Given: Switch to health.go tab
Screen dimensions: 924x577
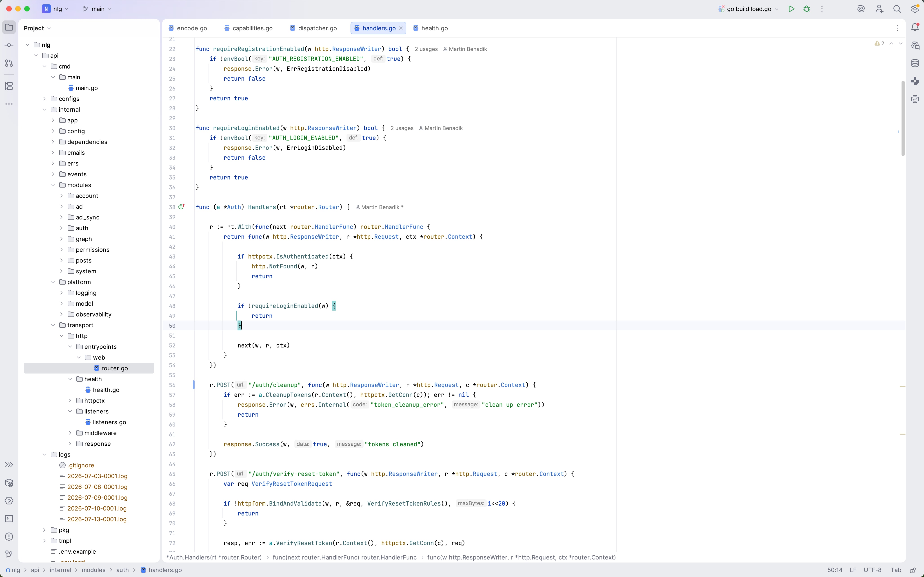Looking at the screenshot, I should [430, 28].
